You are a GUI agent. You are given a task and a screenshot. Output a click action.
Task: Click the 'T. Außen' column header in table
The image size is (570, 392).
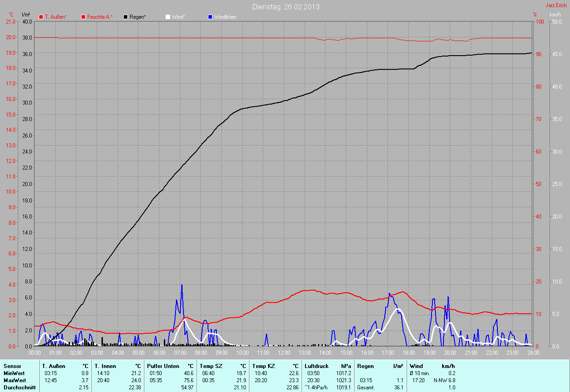tap(54, 366)
